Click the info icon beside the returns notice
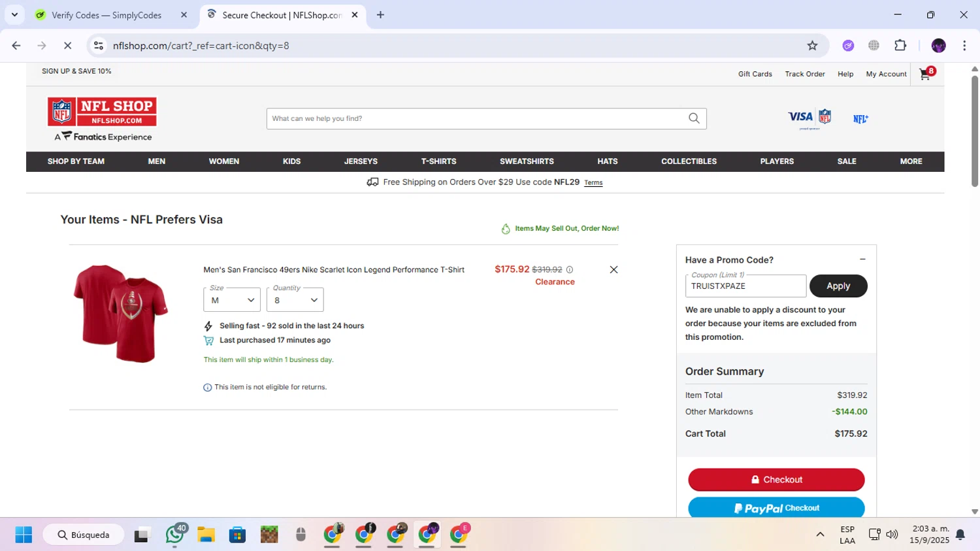The width and height of the screenshot is (980, 551). (208, 388)
